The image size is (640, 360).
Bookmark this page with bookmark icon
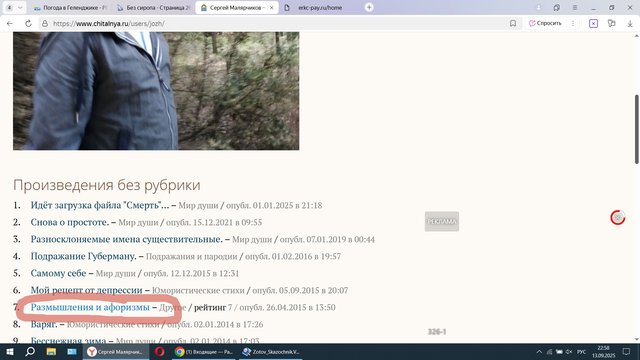click(x=513, y=24)
